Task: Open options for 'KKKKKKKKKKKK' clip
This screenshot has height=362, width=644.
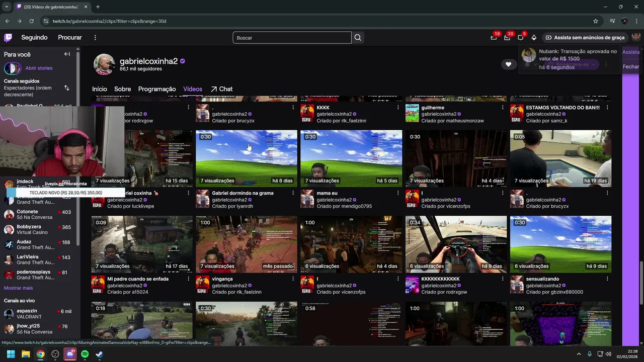Action: [503, 279]
